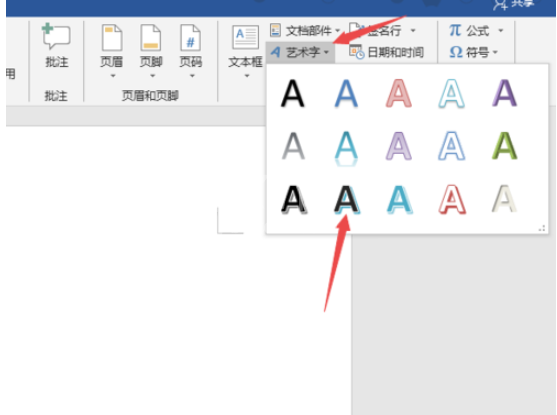Expand the 符号 dropdown arrow
Image resolution: width=557 pixels, height=415 pixels.
pos(495,53)
